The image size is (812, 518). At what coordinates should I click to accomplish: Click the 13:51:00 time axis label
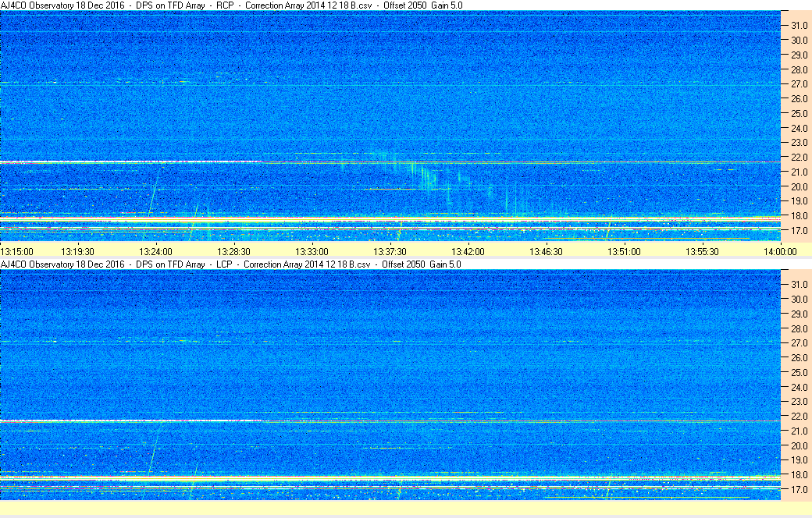(x=624, y=251)
